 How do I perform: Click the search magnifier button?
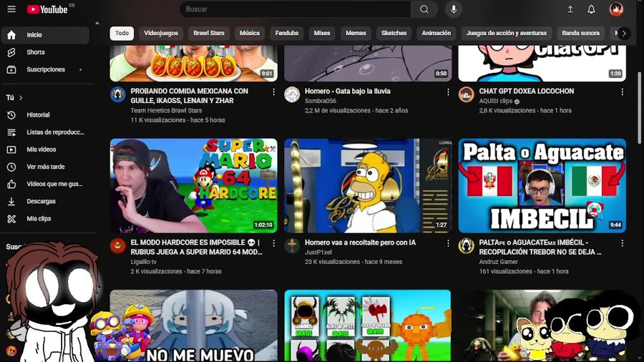pos(424,9)
